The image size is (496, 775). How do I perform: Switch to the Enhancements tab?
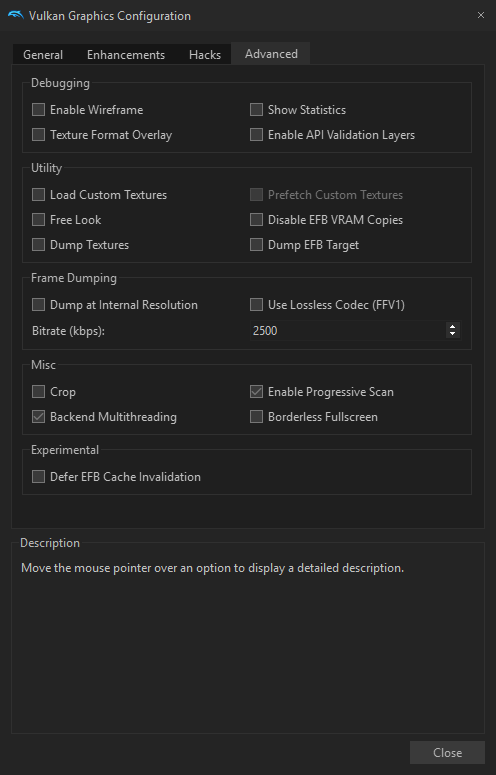tap(126, 55)
